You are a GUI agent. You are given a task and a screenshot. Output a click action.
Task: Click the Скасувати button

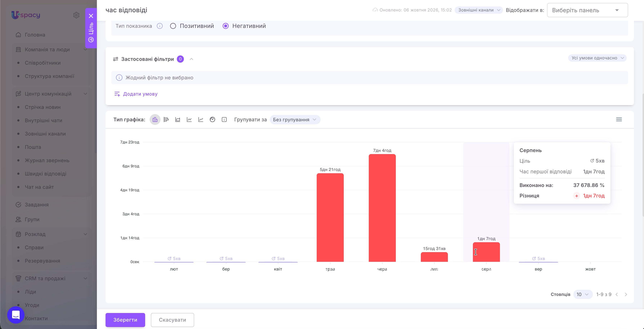pos(173,320)
